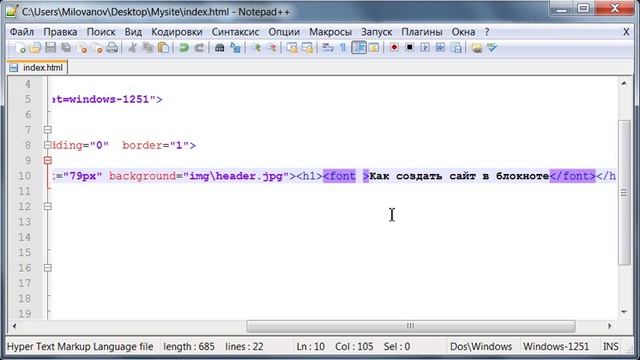
Task: Select the index.html document tab
Action: coord(38,67)
